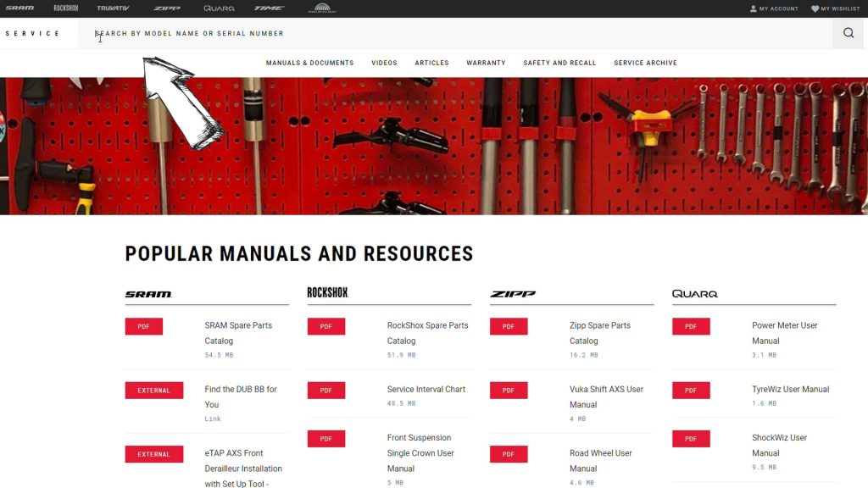
Task: Click the '48.5 MB' file size text
Action: (401, 404)
